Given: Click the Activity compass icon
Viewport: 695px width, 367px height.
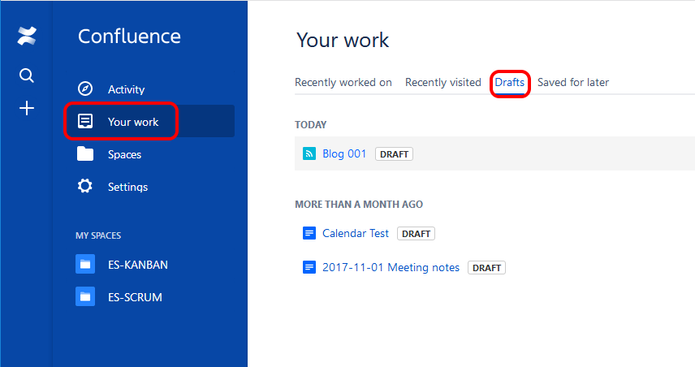Looking at the screenshot, I should pos(85,89).
